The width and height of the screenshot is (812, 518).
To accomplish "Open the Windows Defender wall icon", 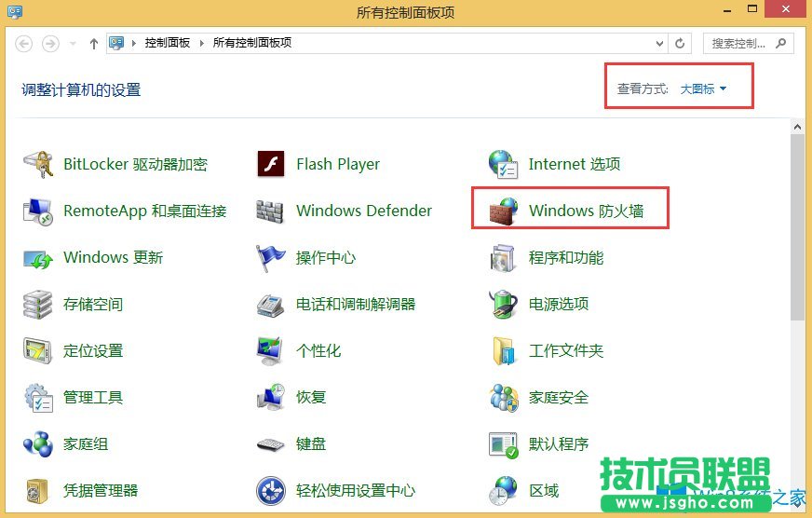I will pos(270,211).
